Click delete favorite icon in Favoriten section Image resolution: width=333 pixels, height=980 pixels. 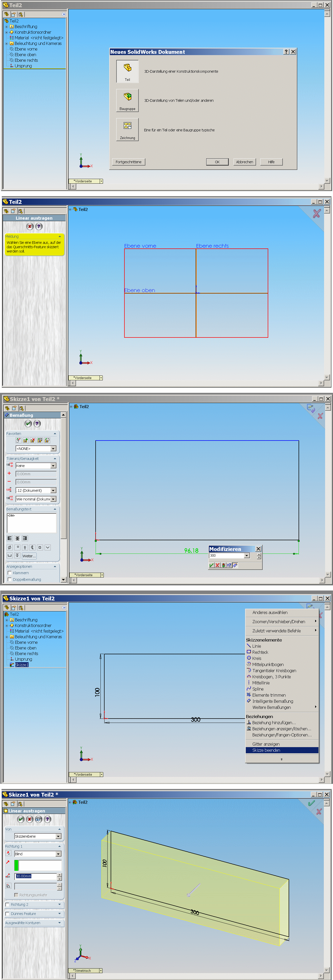(33, 440)
